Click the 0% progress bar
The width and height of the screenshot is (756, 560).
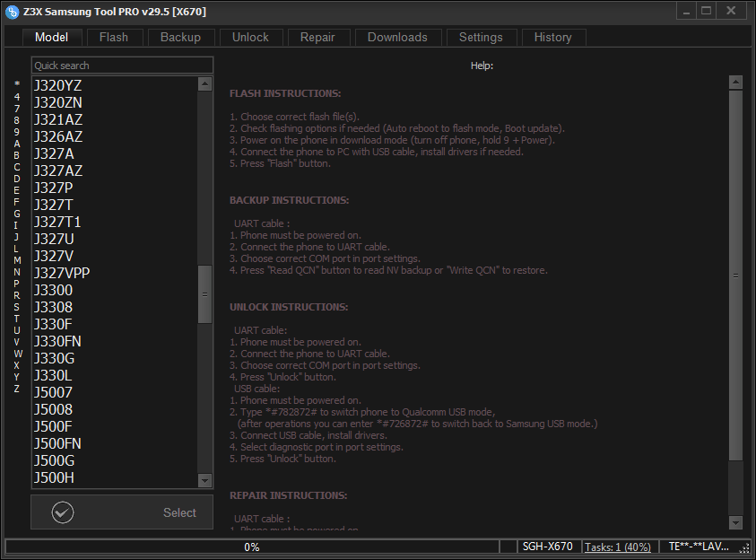coord(252,547)
